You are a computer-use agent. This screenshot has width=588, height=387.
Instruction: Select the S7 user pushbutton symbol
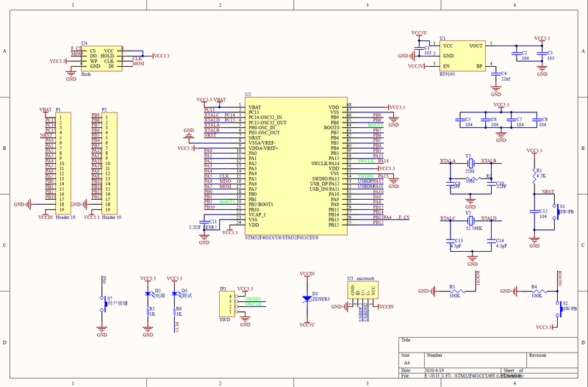pos(103,304)
